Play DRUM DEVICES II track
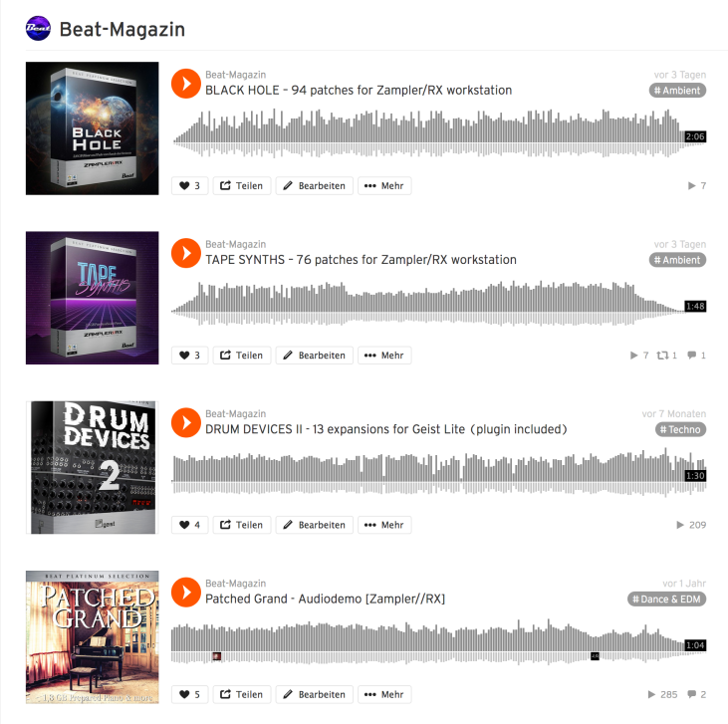The height and width of the screenshot is (724, 728). [x=185, y=422]
